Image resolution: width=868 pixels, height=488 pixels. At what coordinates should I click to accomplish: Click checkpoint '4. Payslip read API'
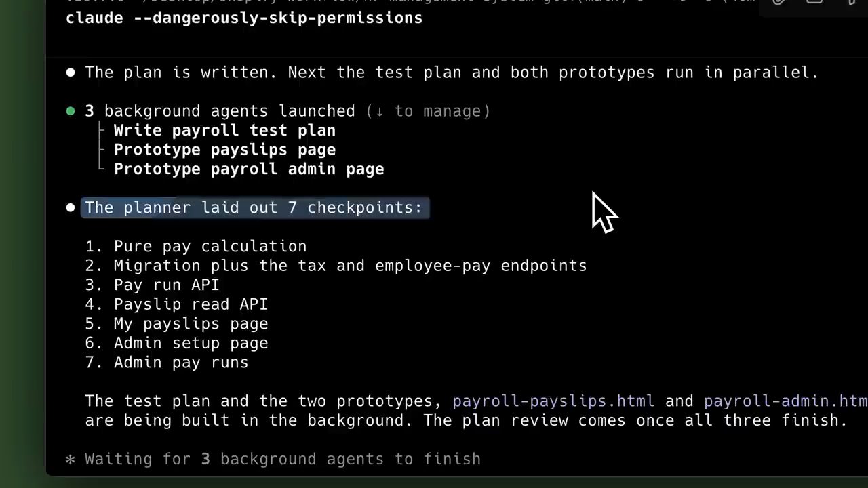(x=176, y=304)
